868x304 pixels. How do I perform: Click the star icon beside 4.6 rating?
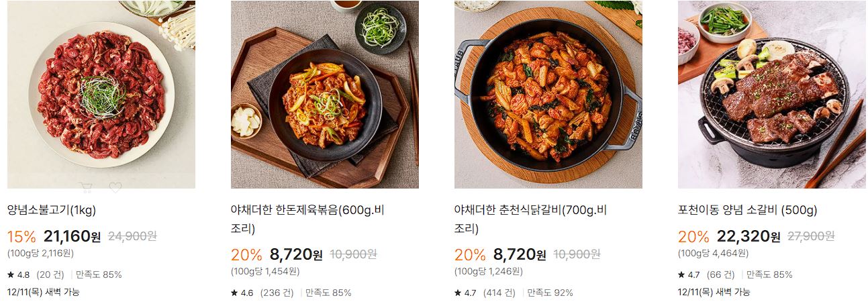[x=234, y=293]
